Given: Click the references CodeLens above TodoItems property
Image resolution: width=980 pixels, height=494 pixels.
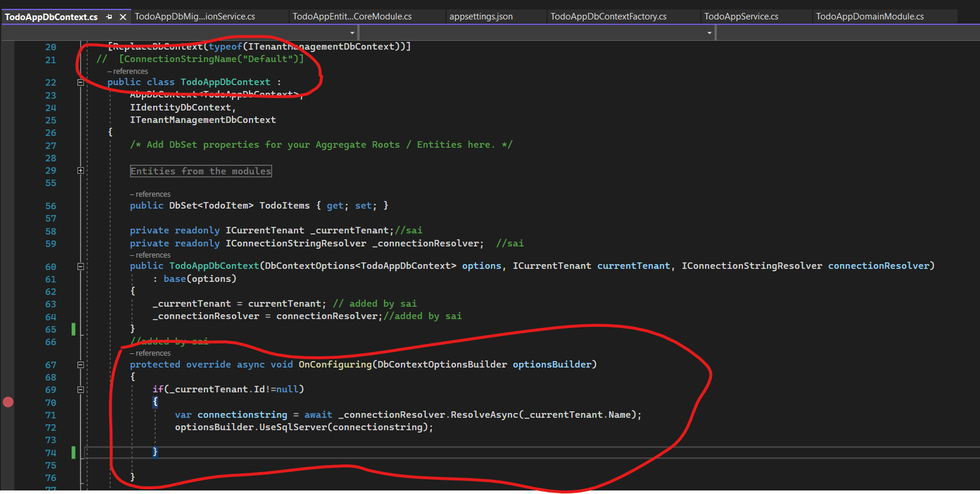Looking at the screenshot, I should coord(150,194).
